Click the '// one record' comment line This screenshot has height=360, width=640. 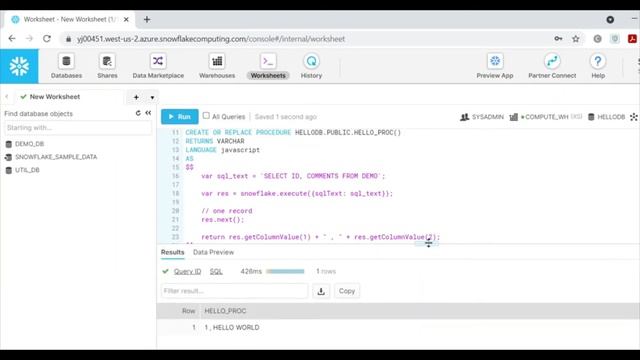click(x=227, y=211)
